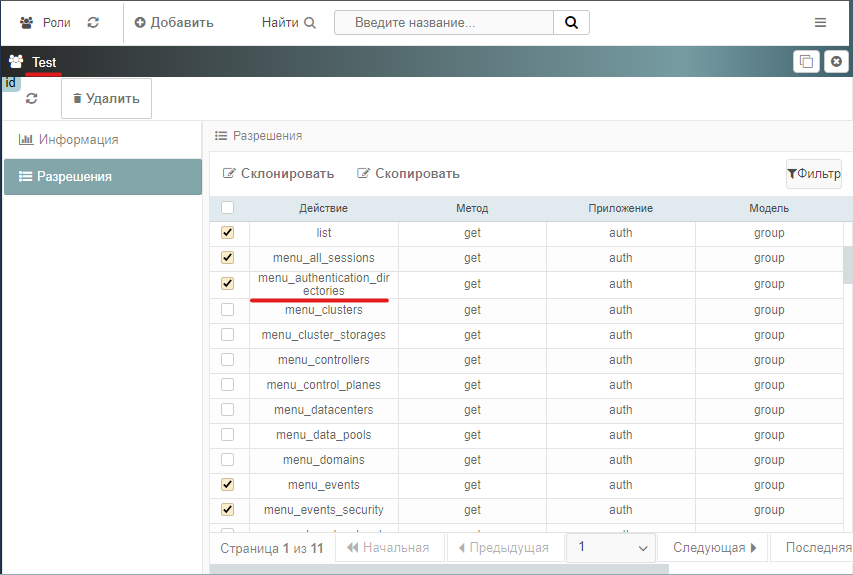Viewport: 853px width, 575px height.
Task: Click the refresh icon next to Роли
Action: pos(93,22)
